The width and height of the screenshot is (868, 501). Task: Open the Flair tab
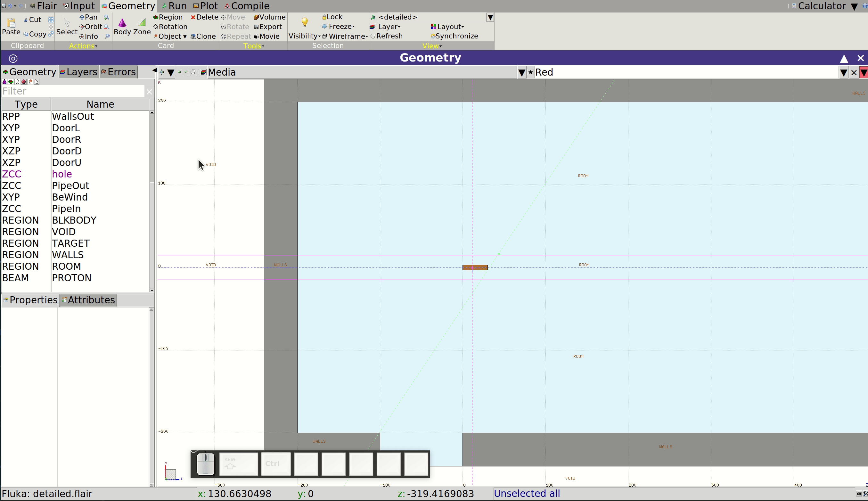tap(43, 6)
